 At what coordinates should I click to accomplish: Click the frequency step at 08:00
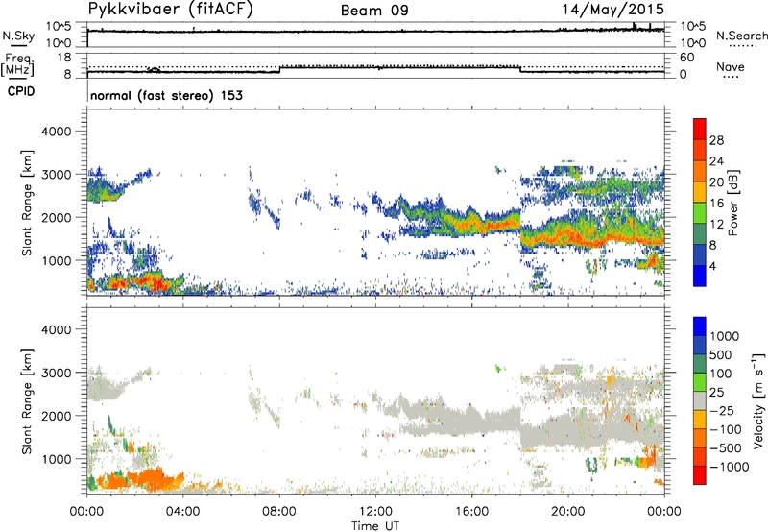(x=279, y=69)
